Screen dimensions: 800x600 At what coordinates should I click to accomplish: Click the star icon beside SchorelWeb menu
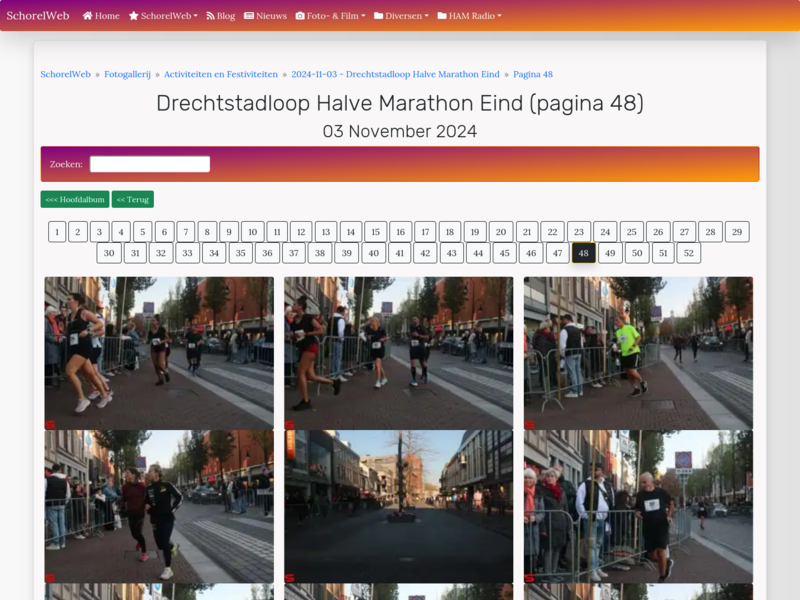[x=134, y=16]
